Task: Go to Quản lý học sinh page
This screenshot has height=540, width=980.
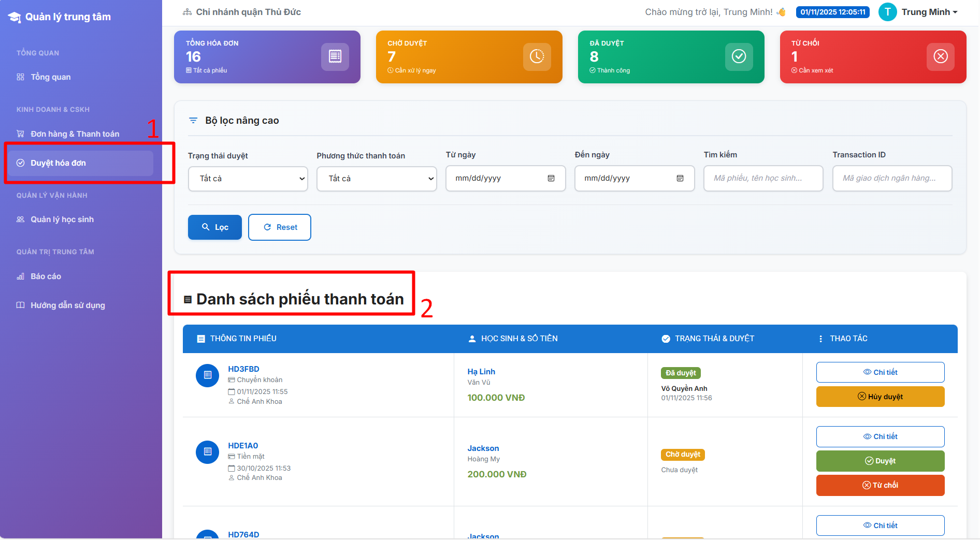Action: click(x=62, y=220)
